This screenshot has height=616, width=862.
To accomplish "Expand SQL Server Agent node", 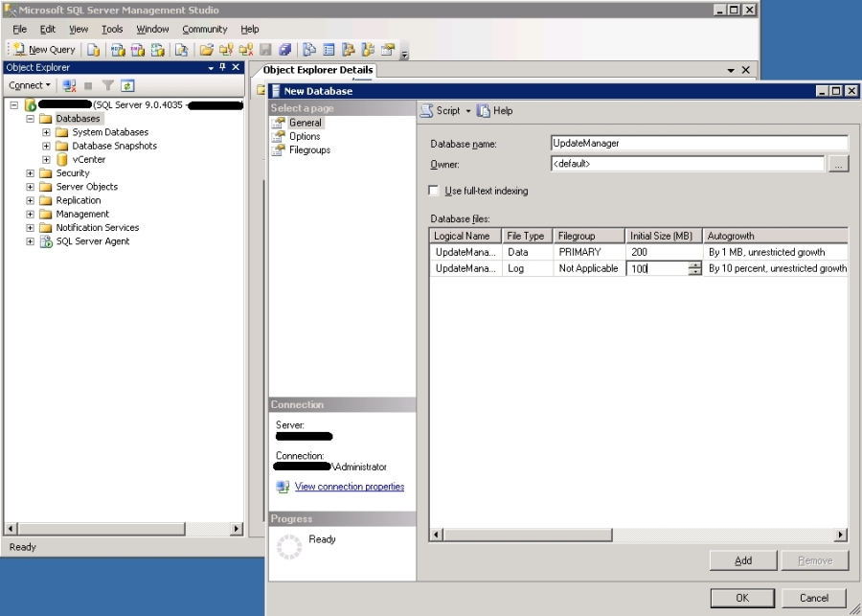I will [31, 241].
